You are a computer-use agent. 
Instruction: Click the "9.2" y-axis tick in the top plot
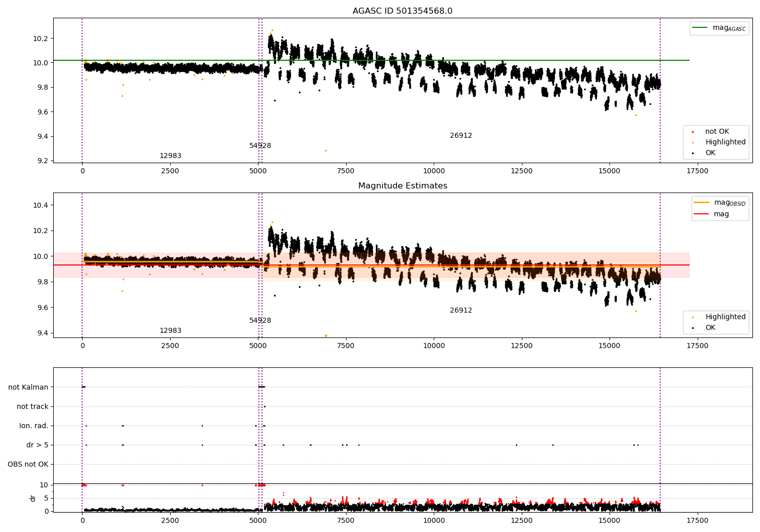[43, 161]
